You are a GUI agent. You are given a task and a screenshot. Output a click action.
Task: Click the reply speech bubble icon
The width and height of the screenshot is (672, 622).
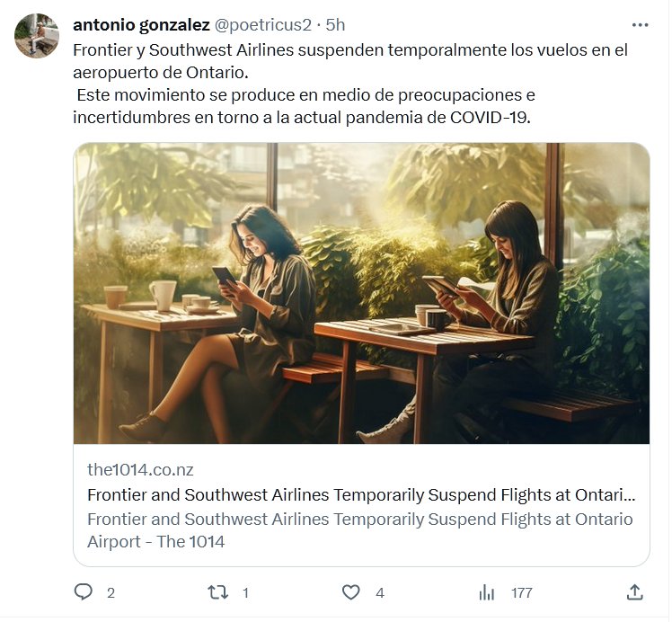click(x=84, y=591)
